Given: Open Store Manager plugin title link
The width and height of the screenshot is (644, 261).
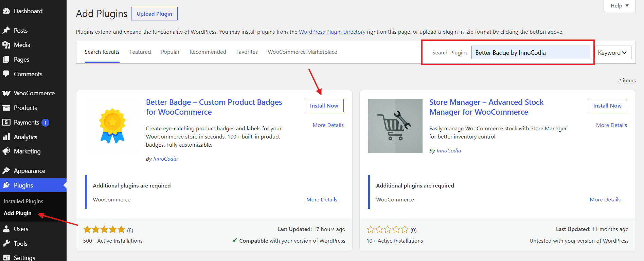Looking at the screenshot, I should tap(486, 107).
